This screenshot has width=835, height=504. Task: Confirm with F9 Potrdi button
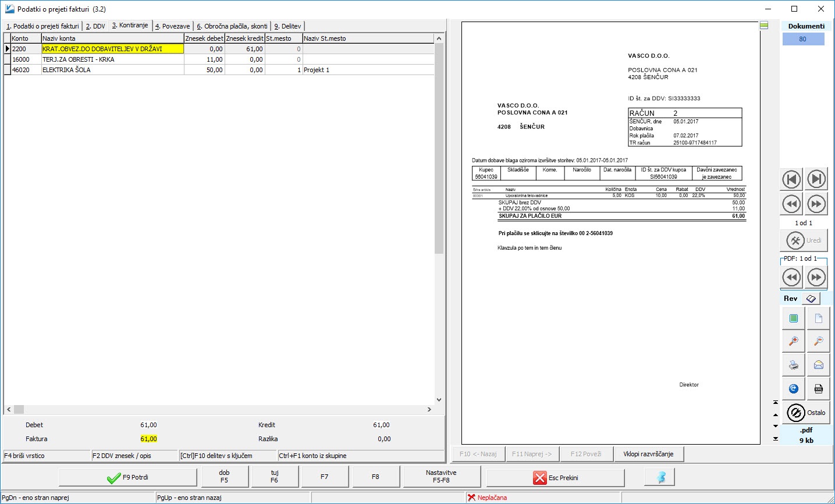(x=128, y=477)
